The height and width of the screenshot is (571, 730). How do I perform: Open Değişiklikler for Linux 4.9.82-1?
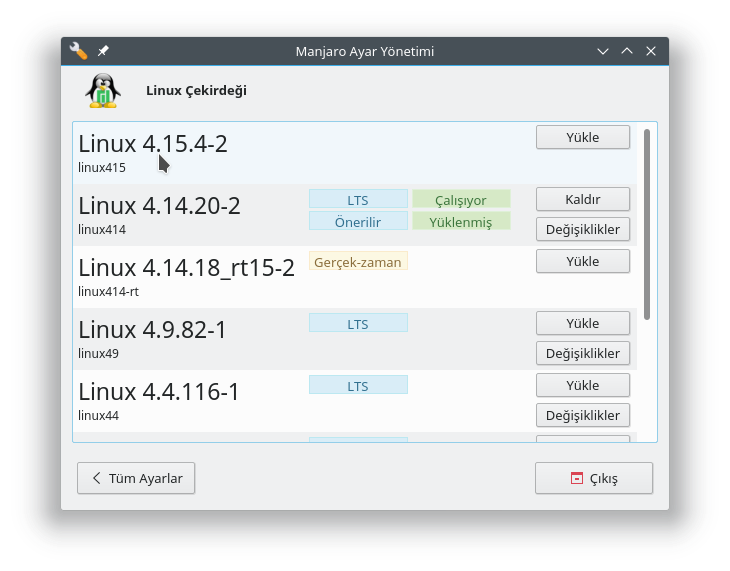click(x=583, y=353)
